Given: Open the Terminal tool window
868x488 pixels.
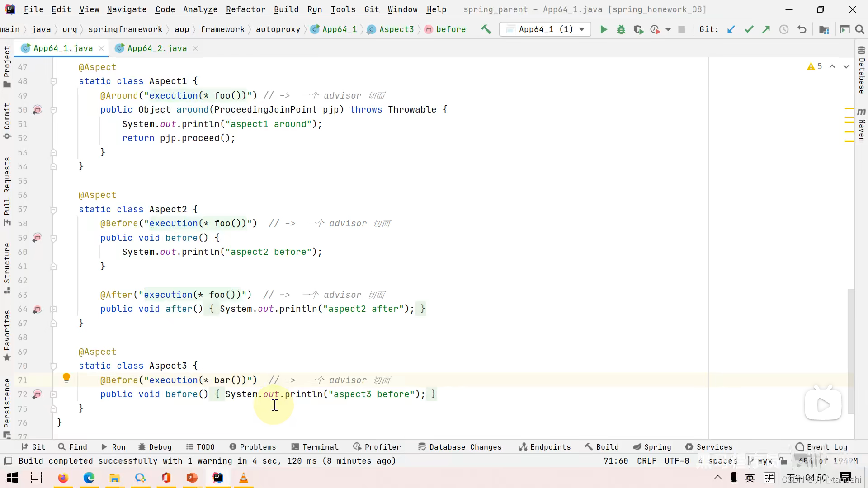Looking at the screenshot, I should [x=315, y=447].
